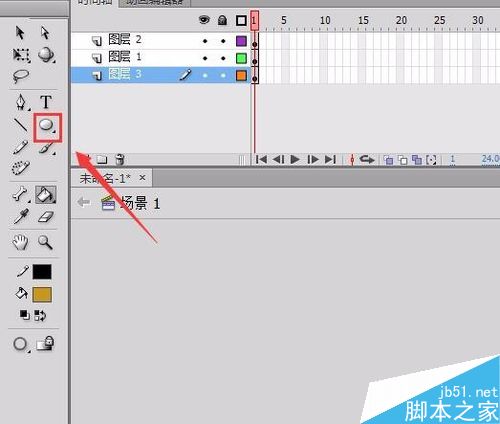Toggle outline via 图层 1 green square
The height and width of the screenshot is (424, 500).
point(241,58)
